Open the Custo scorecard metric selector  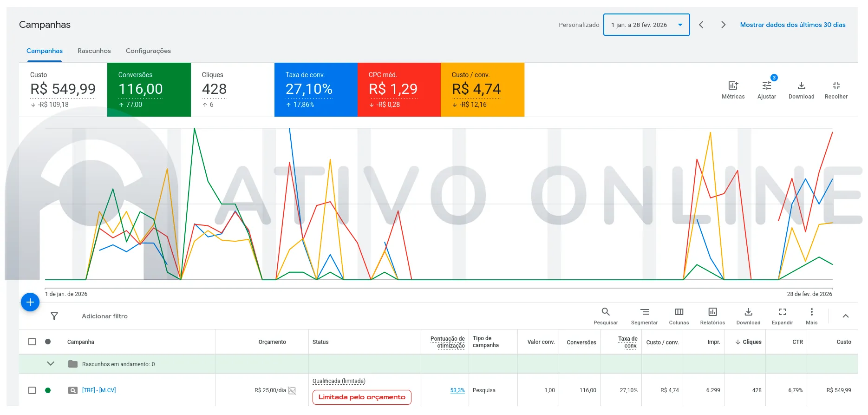tap(63, 89)
